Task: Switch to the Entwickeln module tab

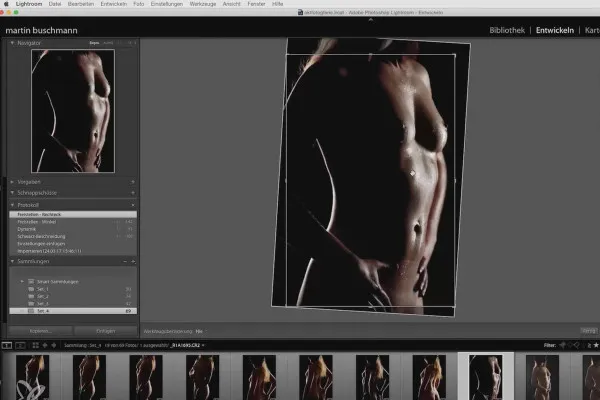Action: [555, 30]
